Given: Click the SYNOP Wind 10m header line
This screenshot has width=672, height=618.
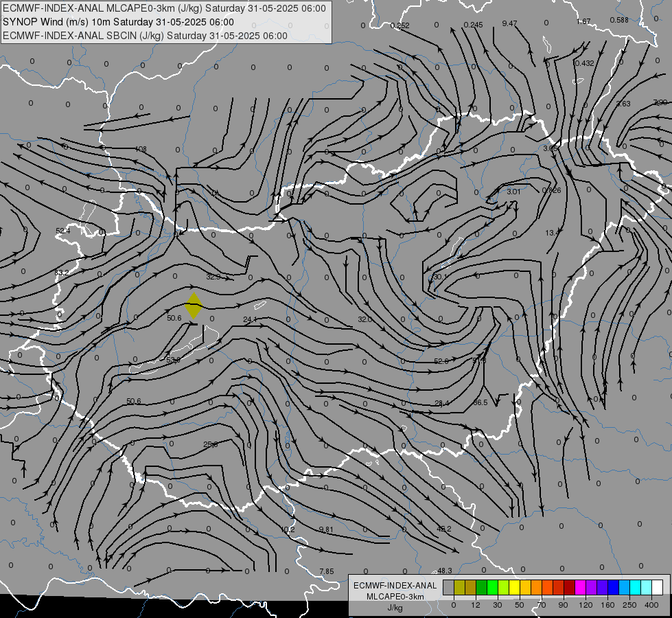Looking at the screenshot, I should 118,22.
